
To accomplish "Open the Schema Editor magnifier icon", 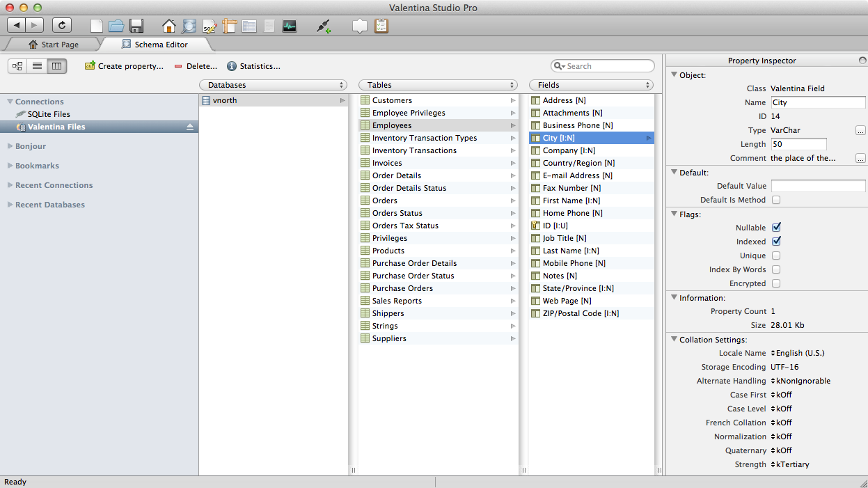I will (x=189, y=26).
